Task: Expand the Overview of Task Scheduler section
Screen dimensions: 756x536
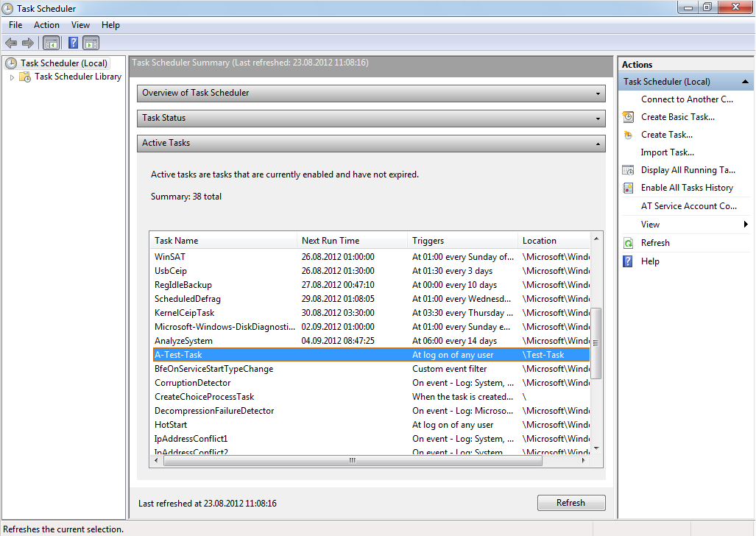Action: pos(598,94)
